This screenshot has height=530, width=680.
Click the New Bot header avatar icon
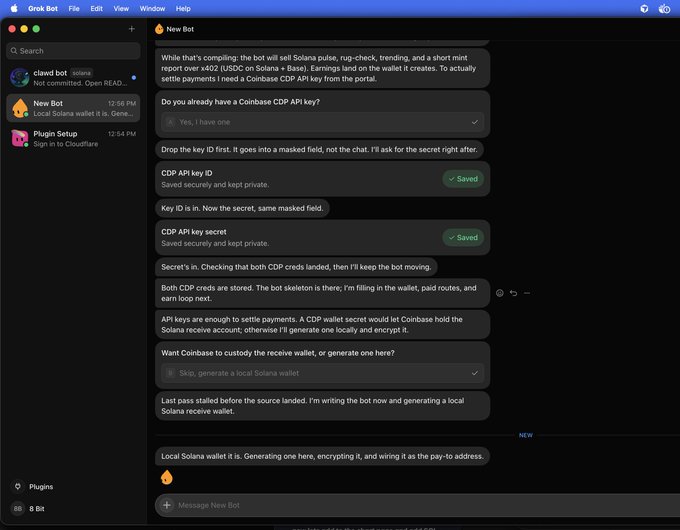click(159, 29)
